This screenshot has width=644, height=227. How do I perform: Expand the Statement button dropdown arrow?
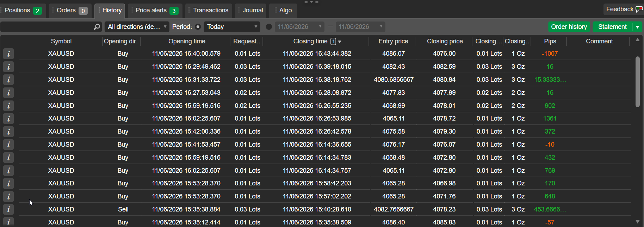[x=637, y=27]
